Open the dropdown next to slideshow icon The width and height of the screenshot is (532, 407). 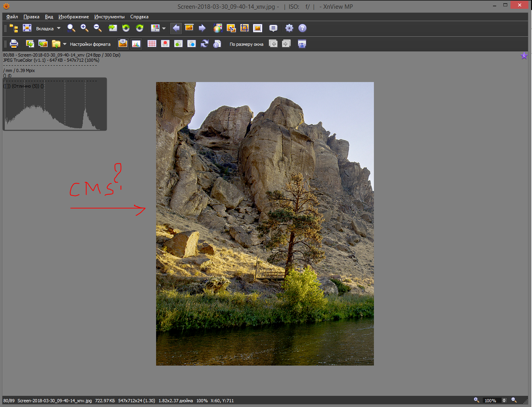(164, 28)
